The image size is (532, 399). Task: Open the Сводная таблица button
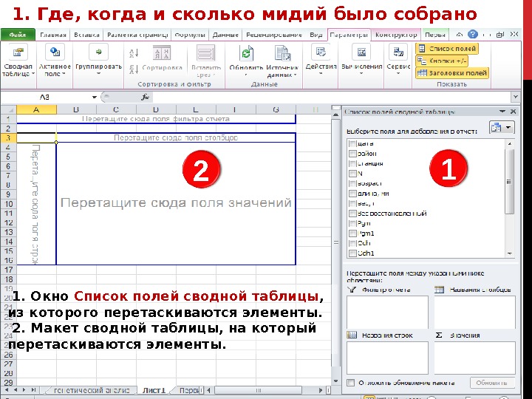pyautogui.click(x=18, y=61)
